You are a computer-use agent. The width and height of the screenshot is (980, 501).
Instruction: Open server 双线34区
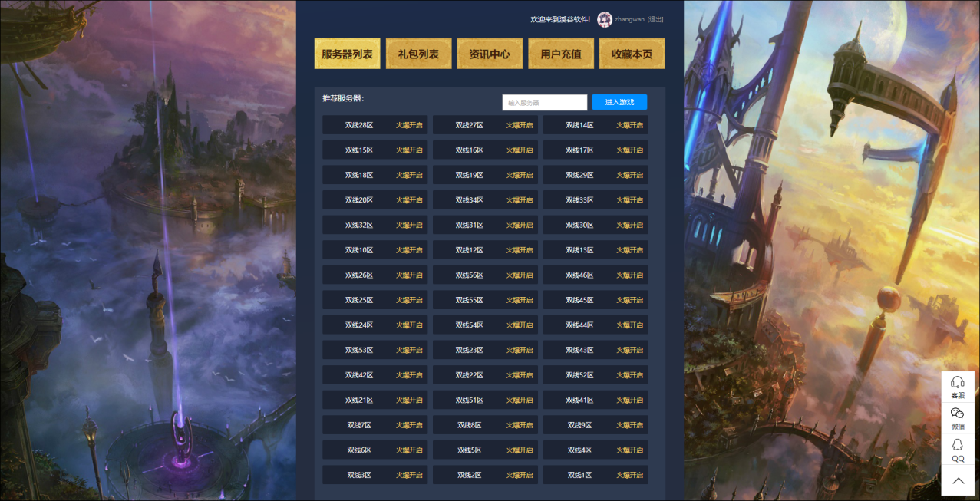tap(485, 199)
